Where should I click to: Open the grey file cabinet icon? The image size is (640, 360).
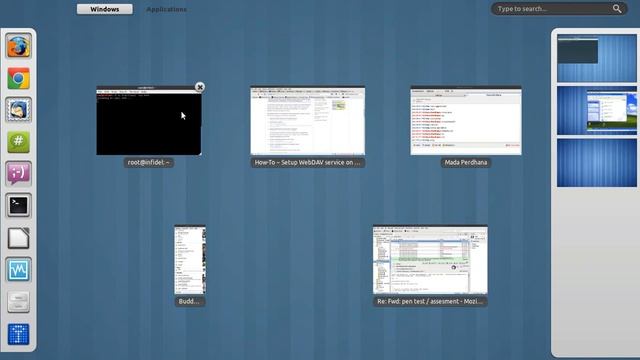(18, 302)
